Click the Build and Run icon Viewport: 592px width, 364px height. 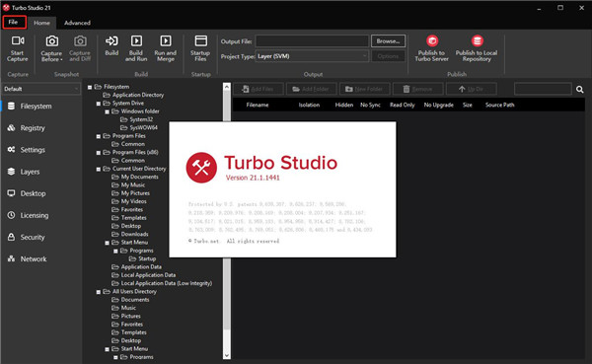point(136,40)
